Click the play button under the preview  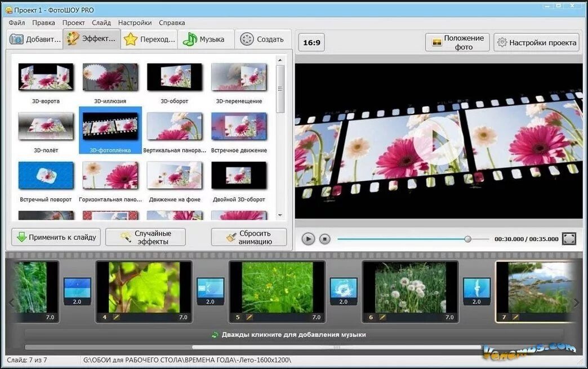coord(308,239)
